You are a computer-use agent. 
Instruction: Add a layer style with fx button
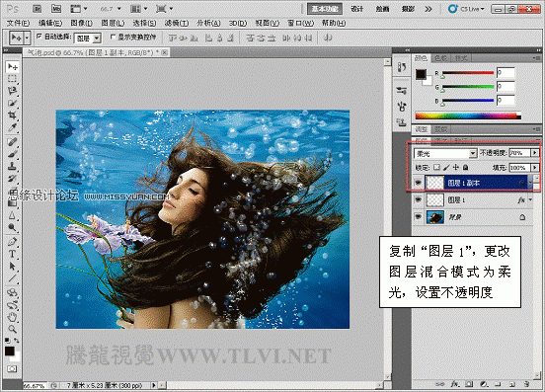(x=454, y=384)
